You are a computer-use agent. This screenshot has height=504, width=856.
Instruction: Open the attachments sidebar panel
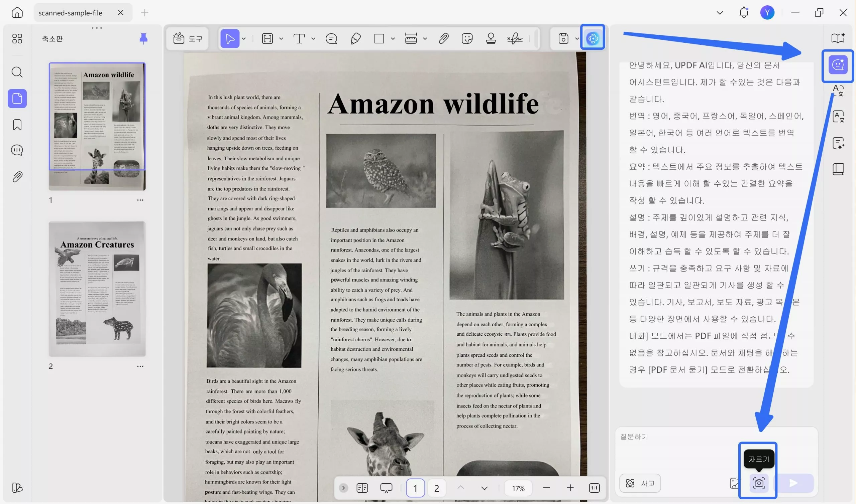17,177
